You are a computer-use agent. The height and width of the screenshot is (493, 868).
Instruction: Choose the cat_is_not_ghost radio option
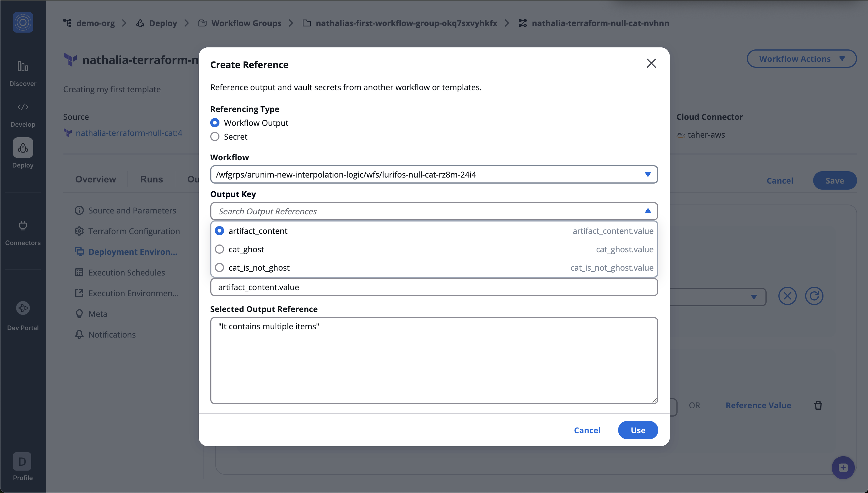pyautogui.click(x=220, y=268)
